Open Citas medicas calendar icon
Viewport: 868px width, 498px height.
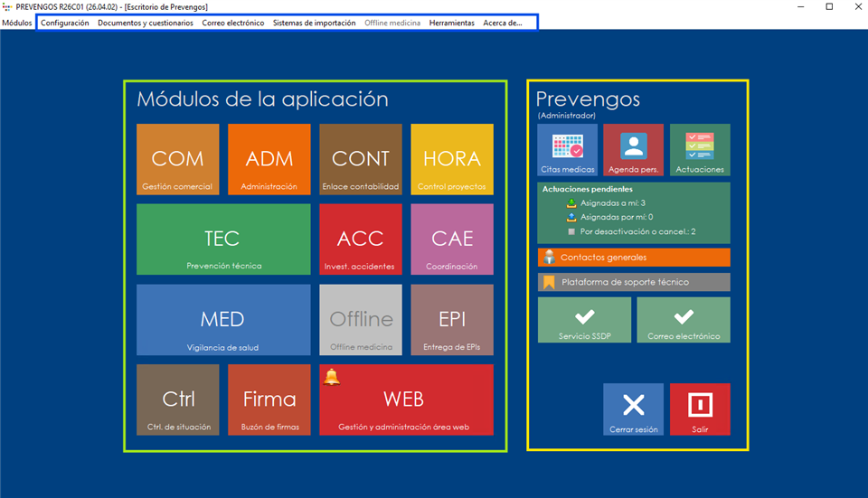(568, 149)
